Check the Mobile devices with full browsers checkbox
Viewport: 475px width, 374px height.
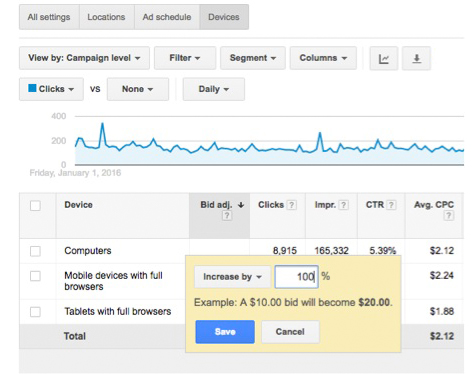[x=35, y=276]
